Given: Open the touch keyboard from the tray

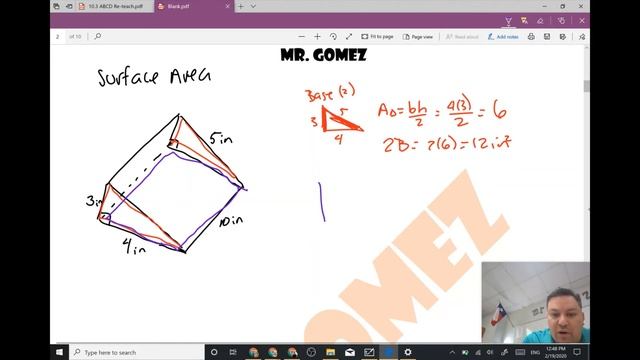Looking at the screenshot, I should coord(520,352).
